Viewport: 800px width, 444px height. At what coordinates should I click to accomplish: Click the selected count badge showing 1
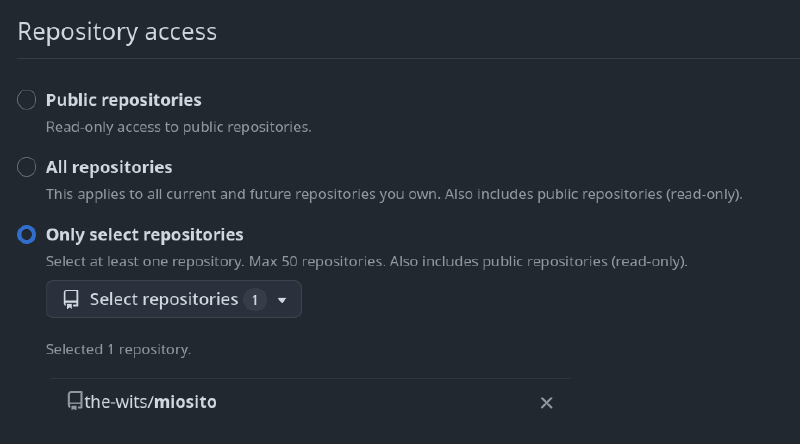point(255,299)
